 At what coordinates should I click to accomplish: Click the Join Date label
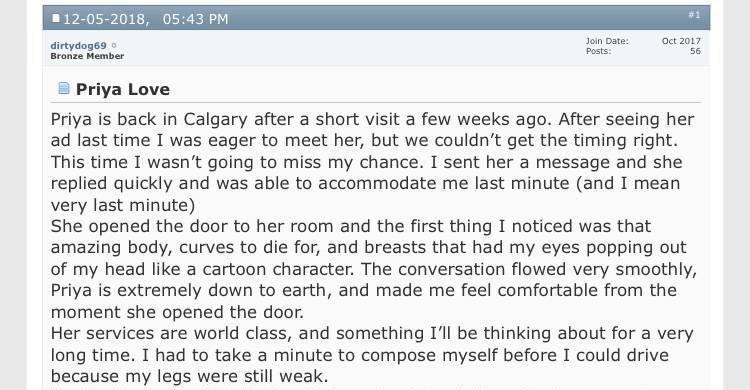tap(607, 41)
